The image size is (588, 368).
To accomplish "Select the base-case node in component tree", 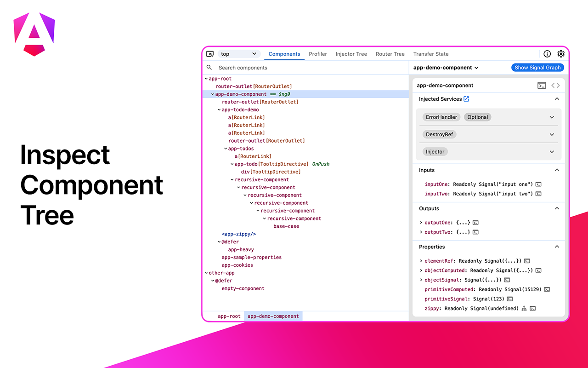I will [x=286, y=226].
